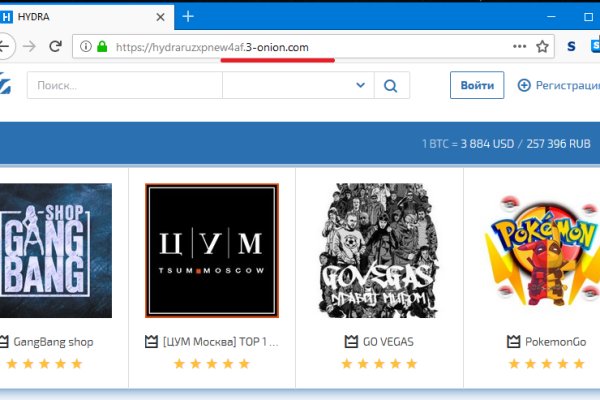
Task: Open the GangBang shop name link
Action: pyautogui.click(x=52, y=341)
